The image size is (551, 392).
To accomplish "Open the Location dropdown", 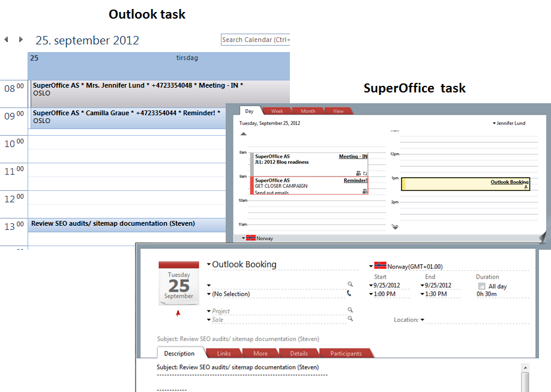I will tap(423, 319).
